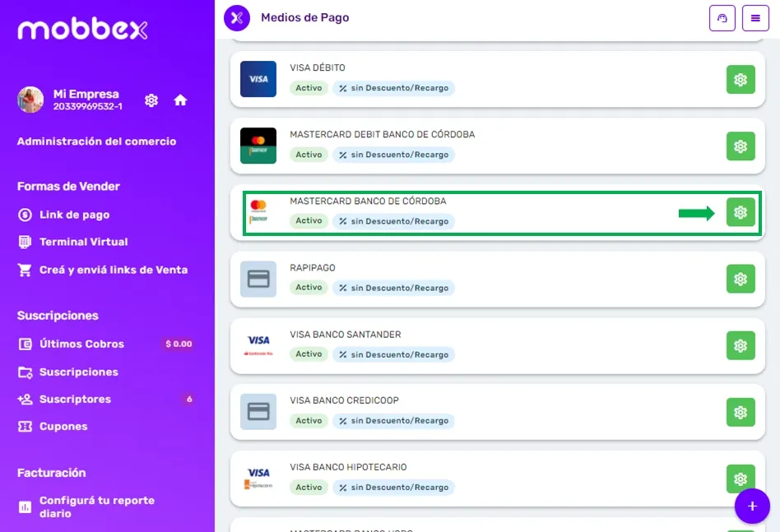Screen dimensions: 780x532
Task: Click sin Descuento/Recargo badge on RAPIPAGO
Action: click(393, 288)
